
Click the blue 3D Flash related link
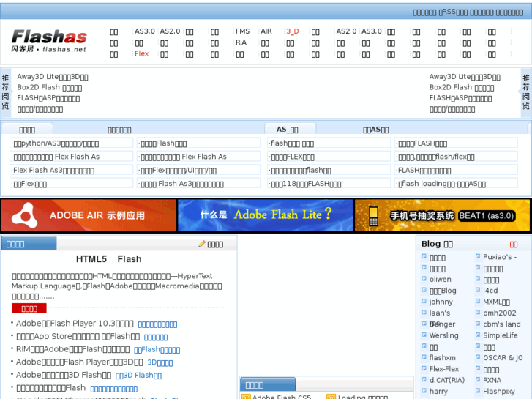(138, 376)
